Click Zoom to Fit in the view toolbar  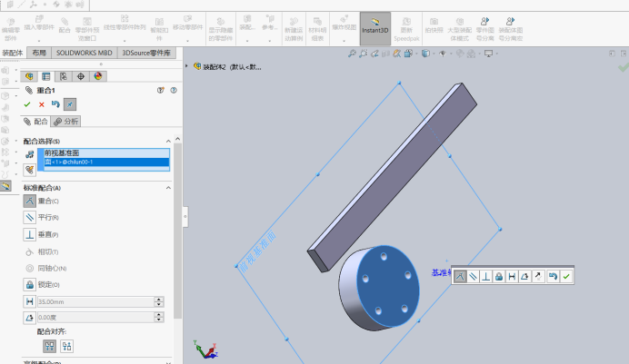point(352,54)
